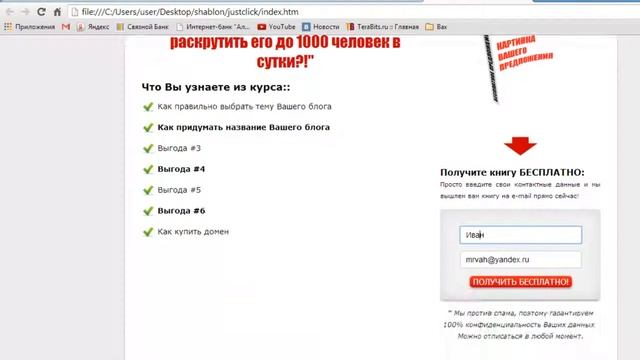Click the heading 'Получите книгу БЕСПЛАТНО:'
The image size is (640, 360).
pyautogui.click(x=512, y=172)
